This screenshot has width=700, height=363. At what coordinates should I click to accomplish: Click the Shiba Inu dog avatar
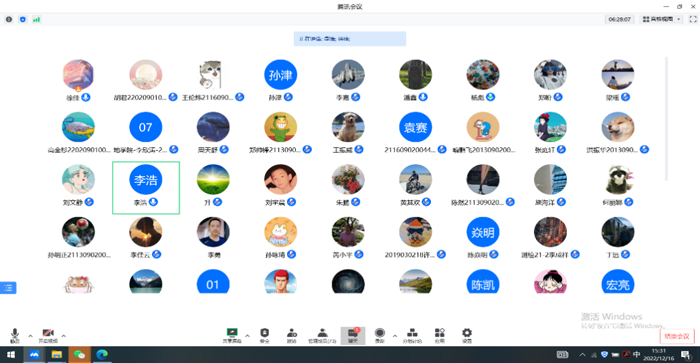click(x=618, y=127)
